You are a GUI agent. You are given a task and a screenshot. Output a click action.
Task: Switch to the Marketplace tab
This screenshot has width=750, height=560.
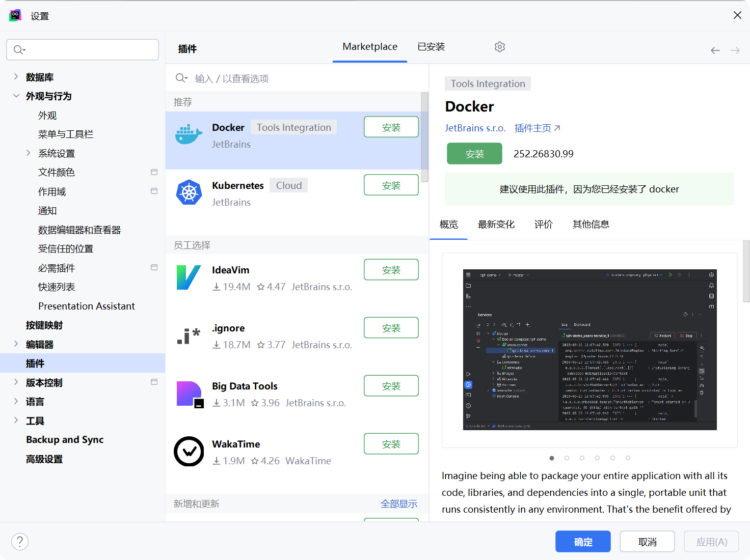tap(370, 47)
